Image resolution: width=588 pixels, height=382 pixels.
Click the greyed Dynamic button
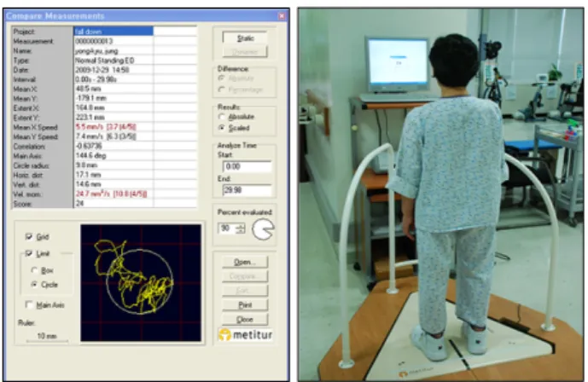pos(245,52)
